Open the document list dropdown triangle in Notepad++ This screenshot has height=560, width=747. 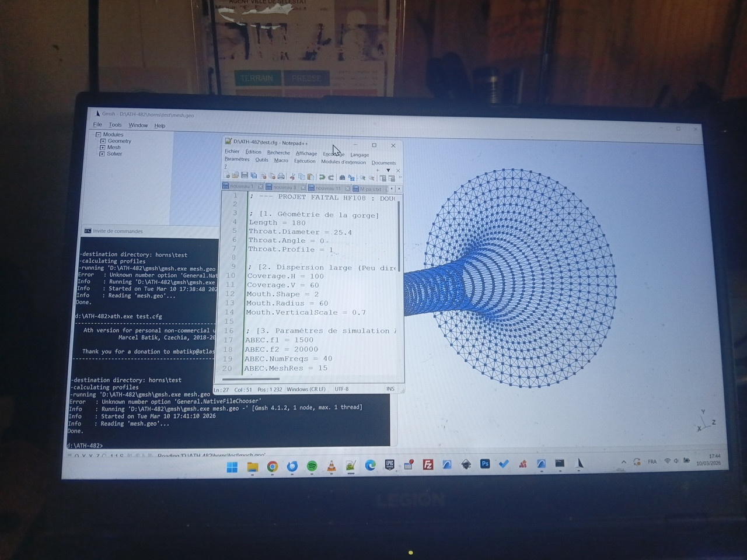tap(388, 170)
